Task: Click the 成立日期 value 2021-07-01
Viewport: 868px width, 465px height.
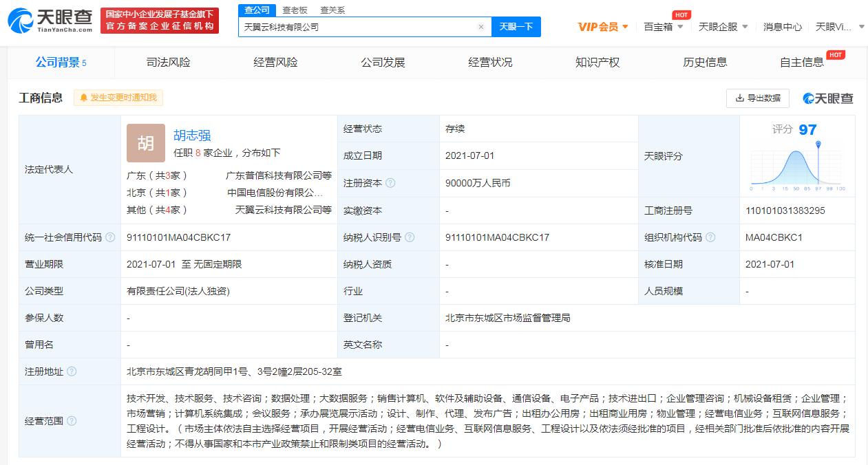Action: [x=470, y=156]
